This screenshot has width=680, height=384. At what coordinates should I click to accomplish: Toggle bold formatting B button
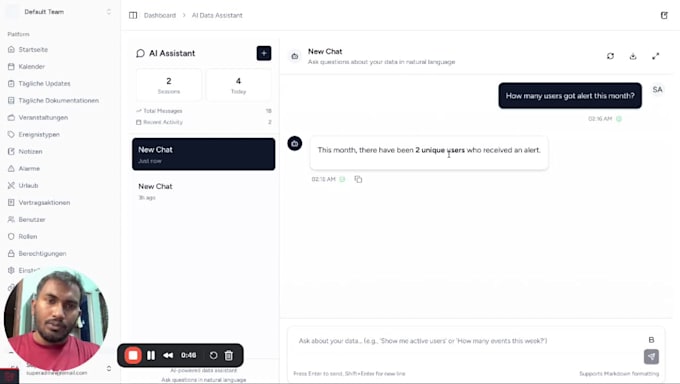[651, 340]
